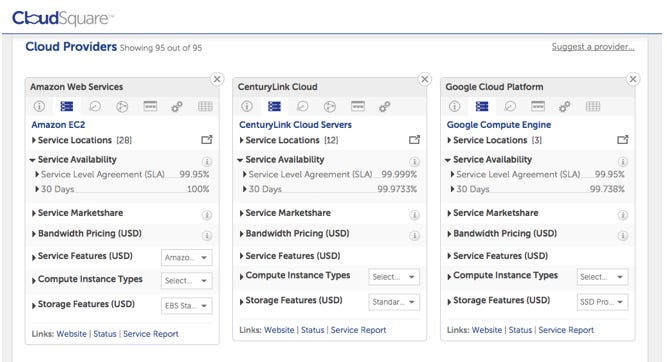Open CenturyLink Compute Instance Types dropdown
The image size is (667, 362).
point(394,277)
